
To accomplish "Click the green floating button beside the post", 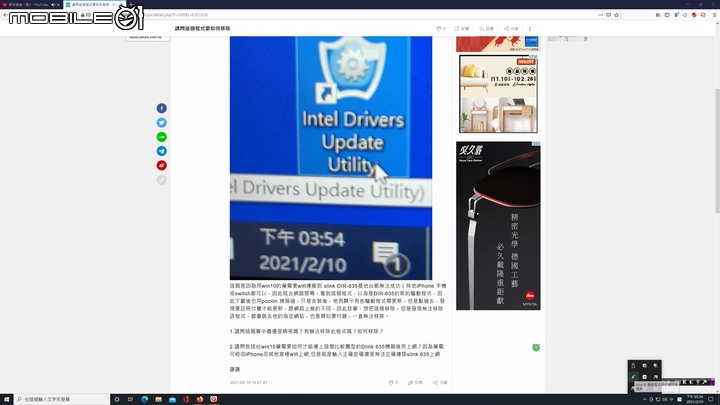I will pyautogui.click(x=536, y=347).
